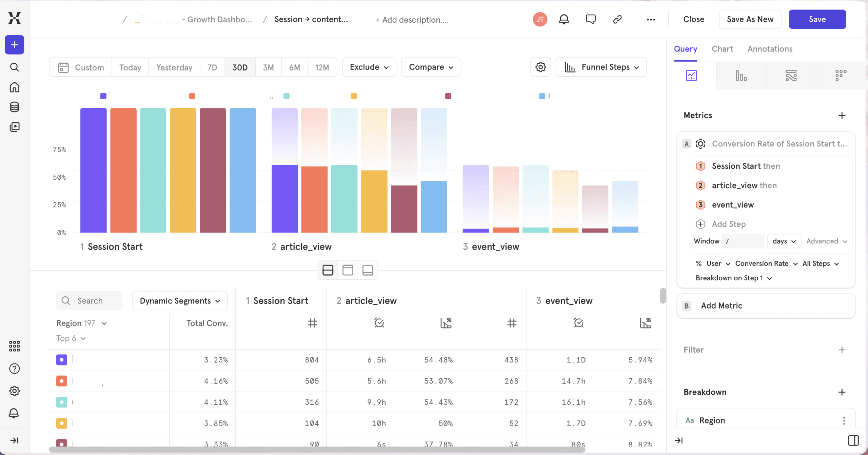This screenshot has width=868, height=455.
Task: Toggle the purple segment checkbox in table
Action: [x=61, y=360]
